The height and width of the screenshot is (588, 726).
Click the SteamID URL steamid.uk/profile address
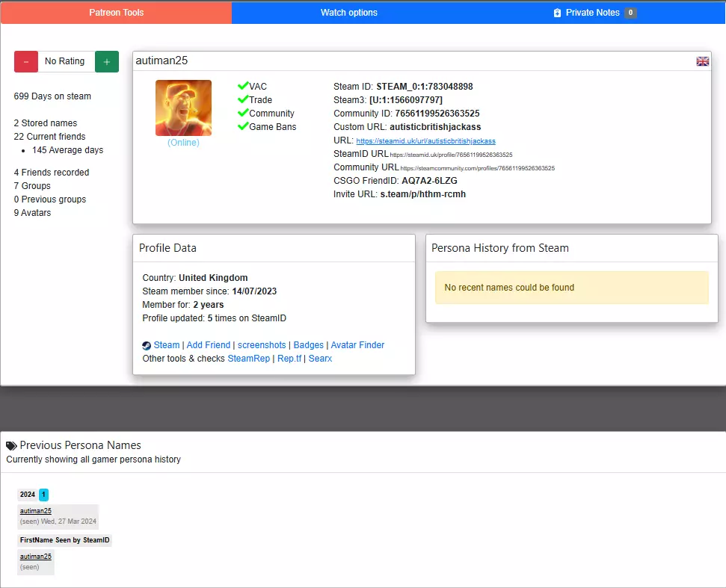(x=451, y=155)
